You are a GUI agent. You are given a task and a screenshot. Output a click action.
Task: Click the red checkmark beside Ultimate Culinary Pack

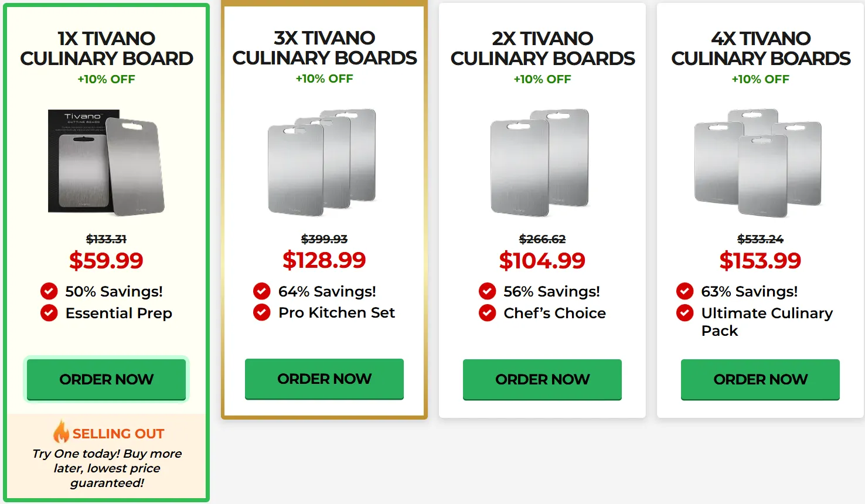(x=684, y=313)
